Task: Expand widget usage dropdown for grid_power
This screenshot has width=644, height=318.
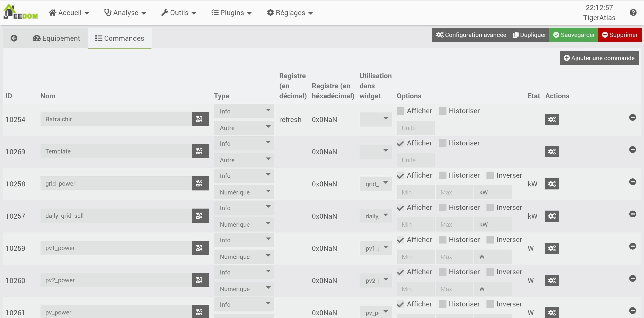Action: tap(375, 184)
